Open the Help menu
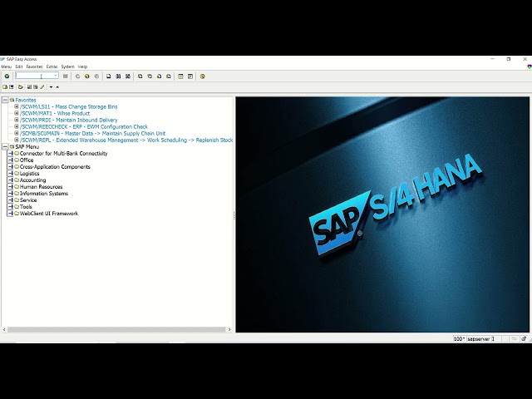 click(x=82, y=66)
